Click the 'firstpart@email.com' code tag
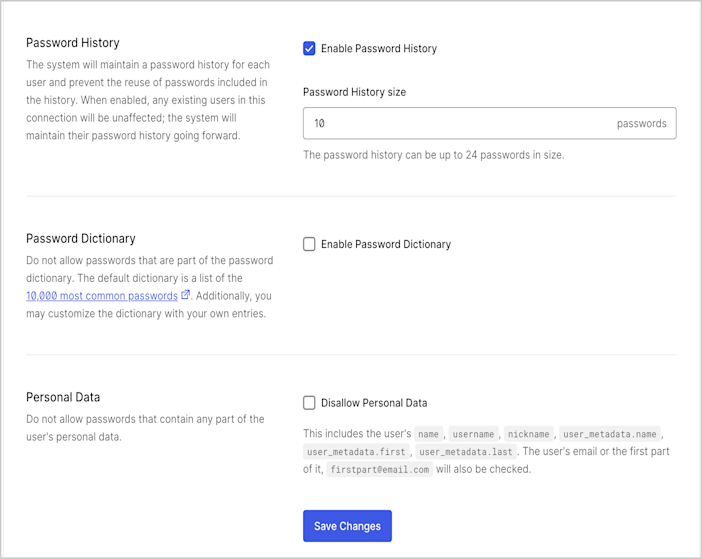 pos(380,469)
